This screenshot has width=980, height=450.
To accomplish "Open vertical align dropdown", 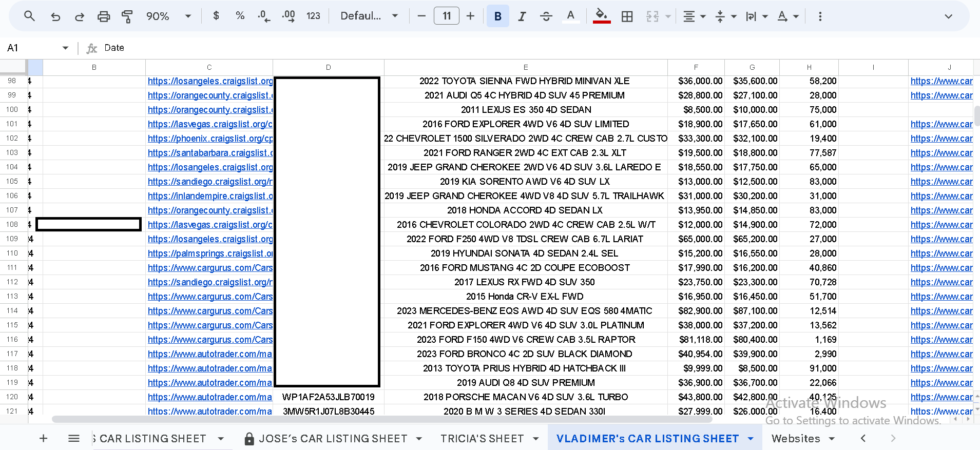I will [725, 16].
